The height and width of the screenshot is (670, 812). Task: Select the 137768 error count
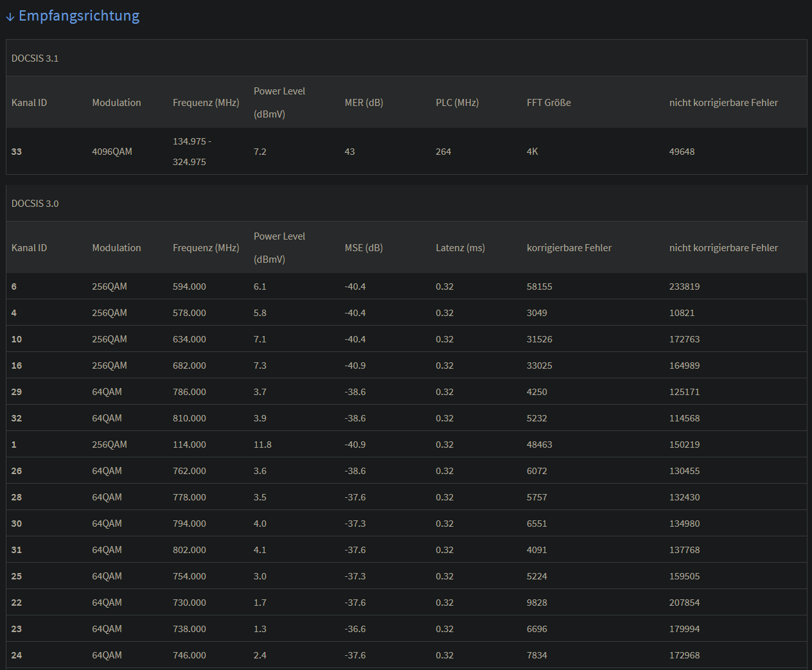pos(684,550)
